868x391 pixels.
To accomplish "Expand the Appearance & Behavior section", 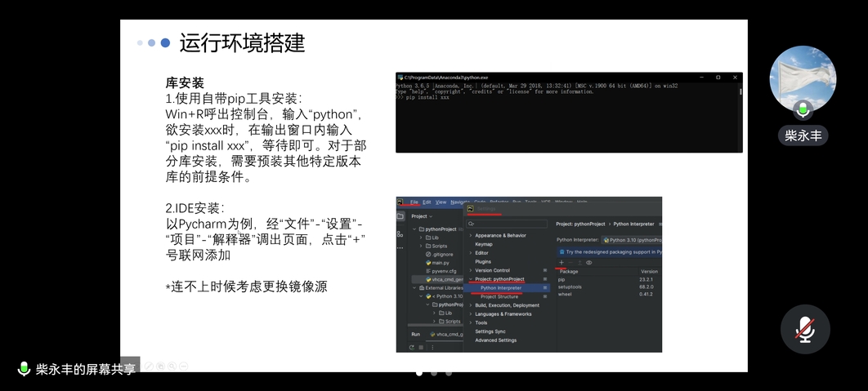I will [x=499, y=235].
